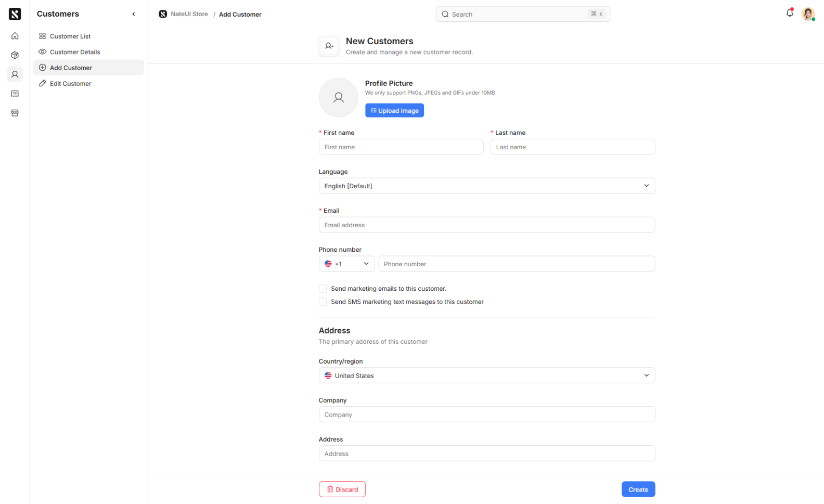
Task: Click the Discard button
Action: click(x=342, y=489)
